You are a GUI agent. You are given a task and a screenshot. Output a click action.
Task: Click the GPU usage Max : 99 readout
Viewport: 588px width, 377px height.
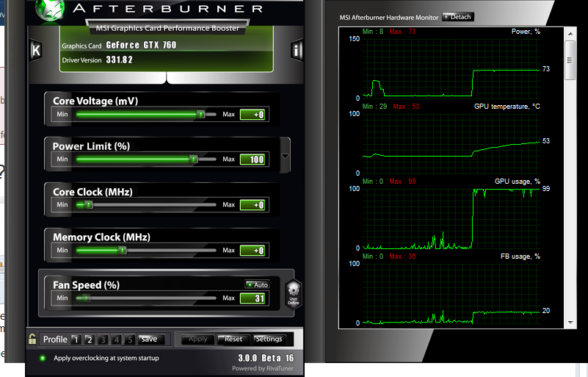402,182
